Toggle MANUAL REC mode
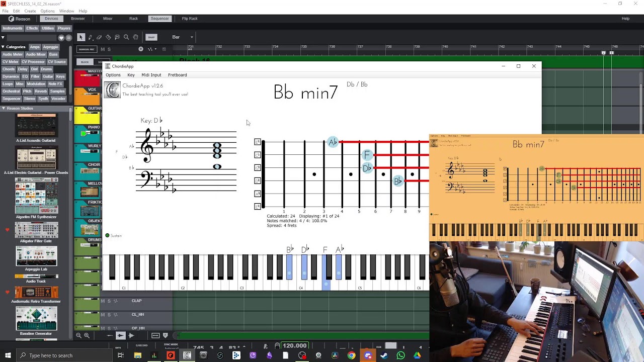This screenshot has height=362, width=644. click(x=87, y=49)
